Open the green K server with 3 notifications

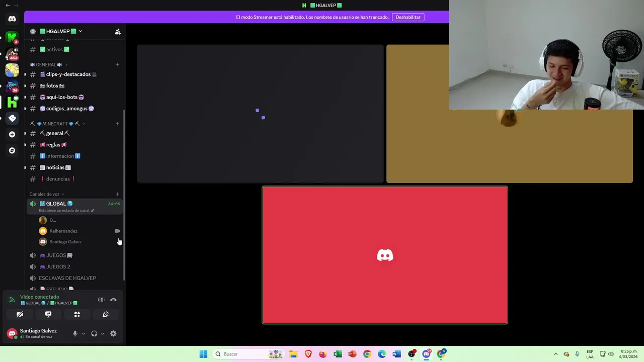tap(12, 37)
